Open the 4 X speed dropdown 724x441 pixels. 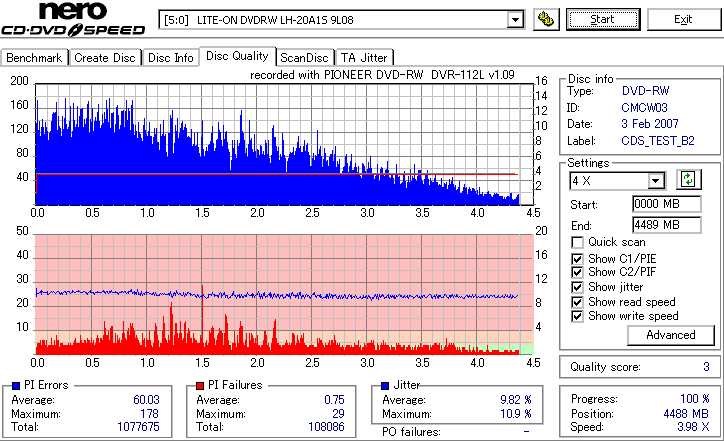(655, 181)
